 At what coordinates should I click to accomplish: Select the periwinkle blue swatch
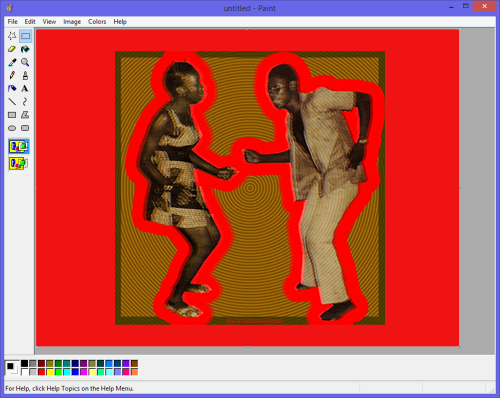point(118,372)
